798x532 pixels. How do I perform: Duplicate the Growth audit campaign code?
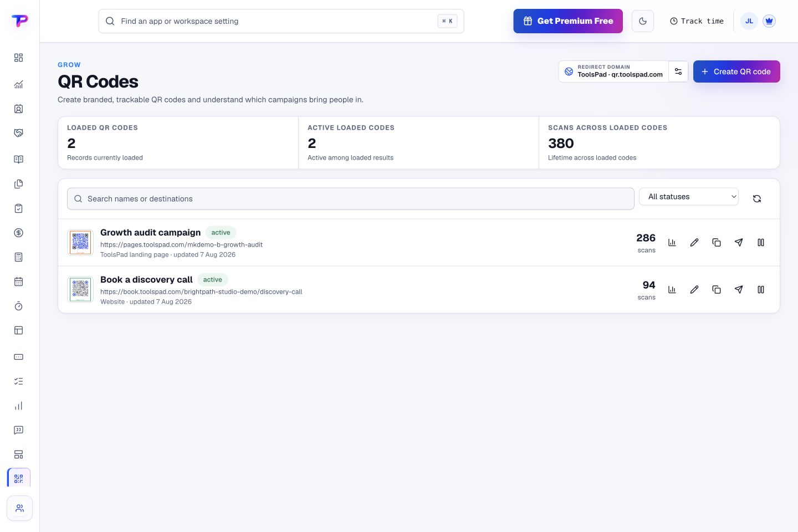coord(717,242)
